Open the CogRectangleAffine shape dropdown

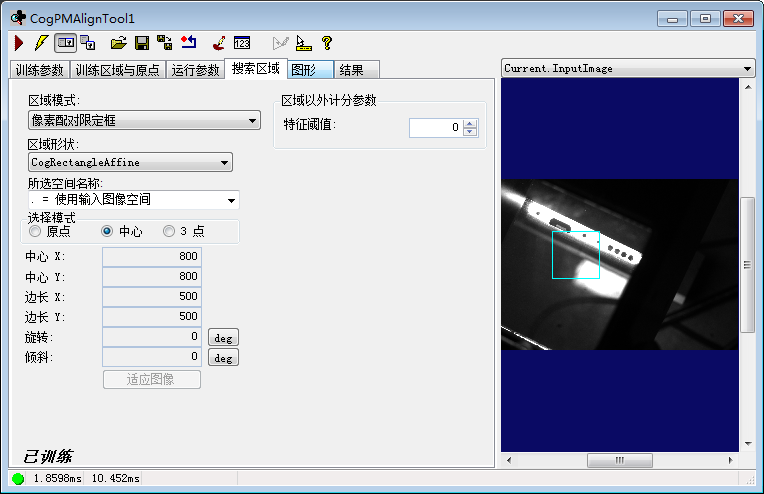coord(130,162)
